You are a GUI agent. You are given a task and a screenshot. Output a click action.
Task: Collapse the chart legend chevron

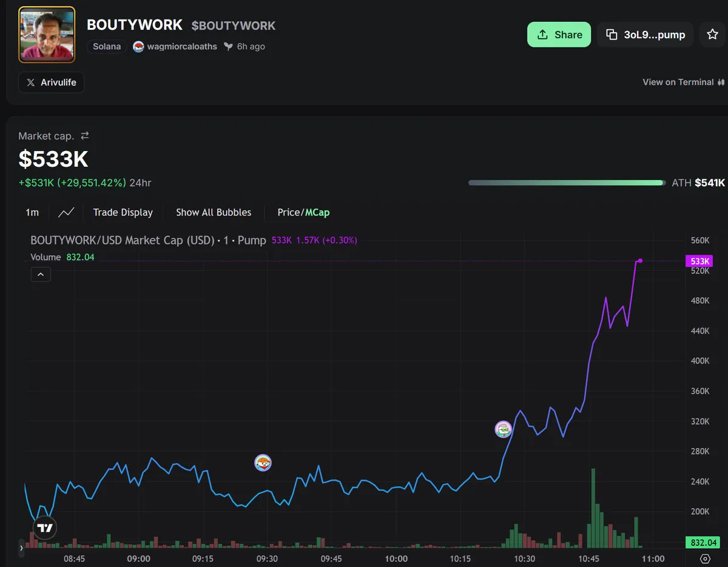(41, 275)
